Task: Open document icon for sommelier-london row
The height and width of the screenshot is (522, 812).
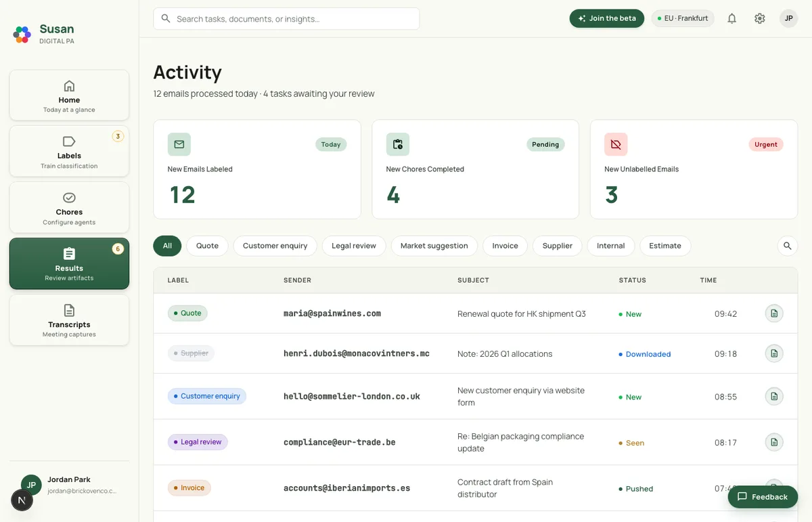Action: click(x=774, y=396)
